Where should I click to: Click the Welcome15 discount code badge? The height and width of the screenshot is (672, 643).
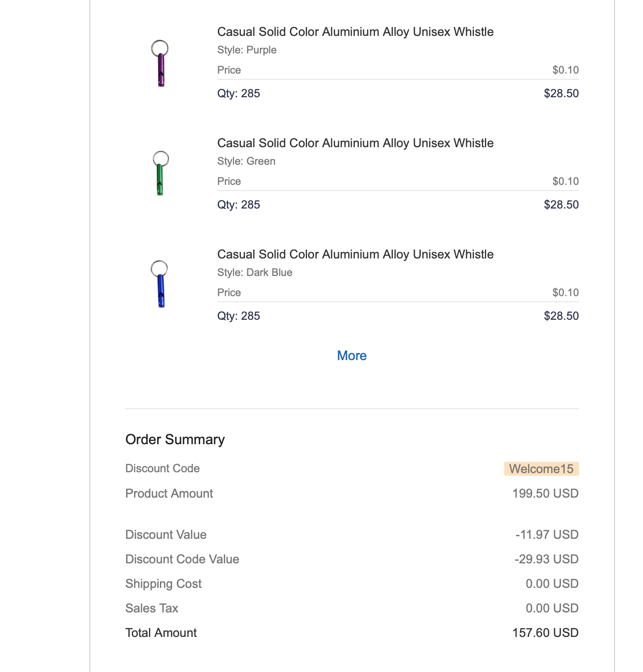[541, 469]
